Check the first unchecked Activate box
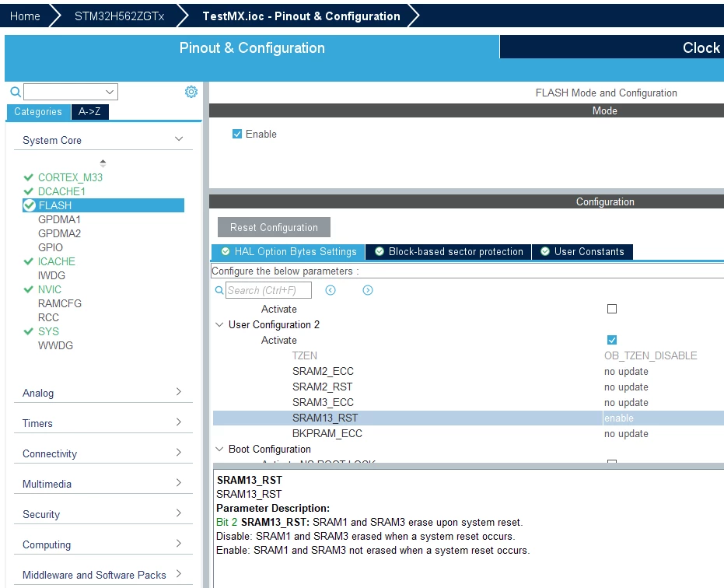 pyautogui.click(x=612, y=309)
